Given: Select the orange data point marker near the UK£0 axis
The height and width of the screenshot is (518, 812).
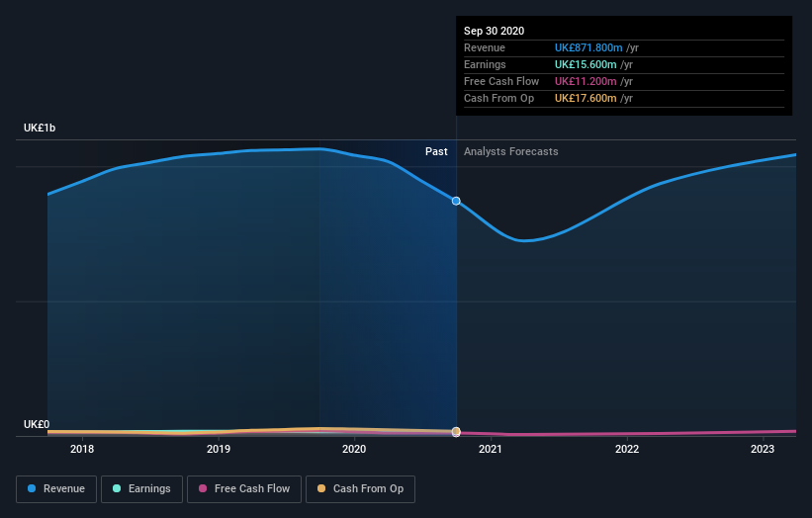Looking at the screenshot, I should pos(456,431).
